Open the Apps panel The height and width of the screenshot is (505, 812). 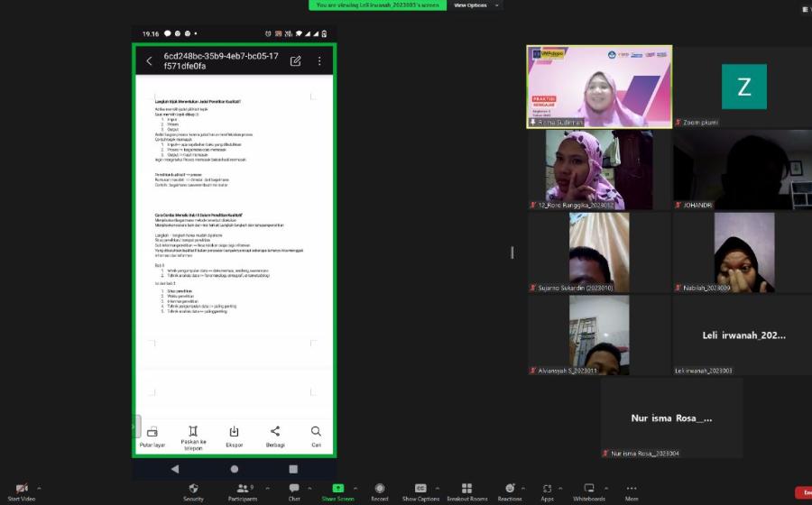pyautogui.click(x=548, y=491)
